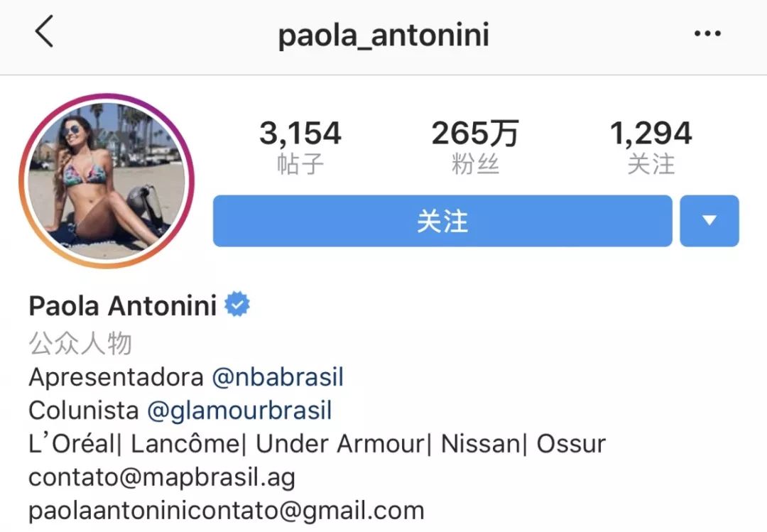The width and height of the screenshot is (767, 532).
Task: Open the 3,154 帖子 posts count
Action: [x=300, y=147]
